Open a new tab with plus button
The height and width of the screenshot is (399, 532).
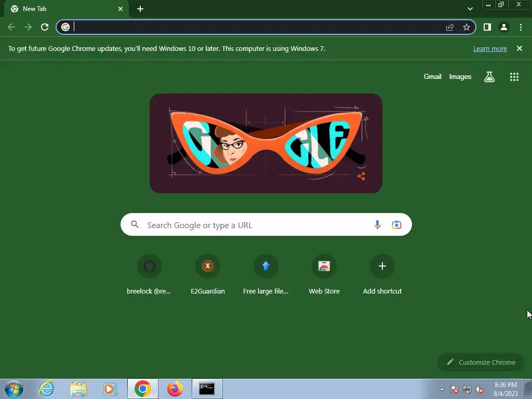[140, 9]
